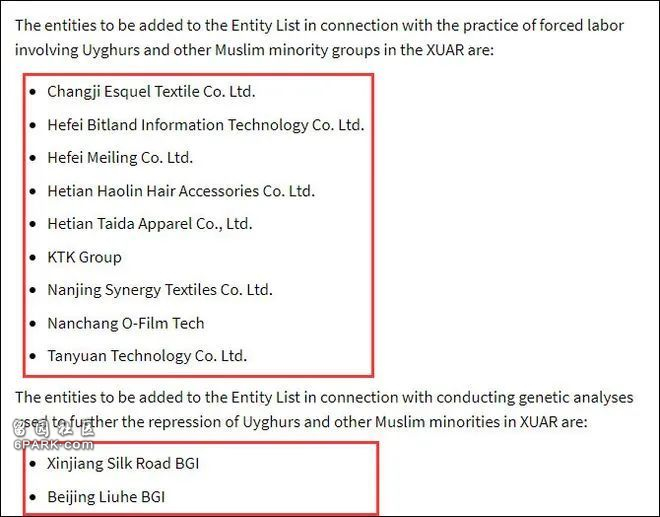Click the bullet beside Beijing Liuhe BGI

pyautogui.click(x=33, y=497)
